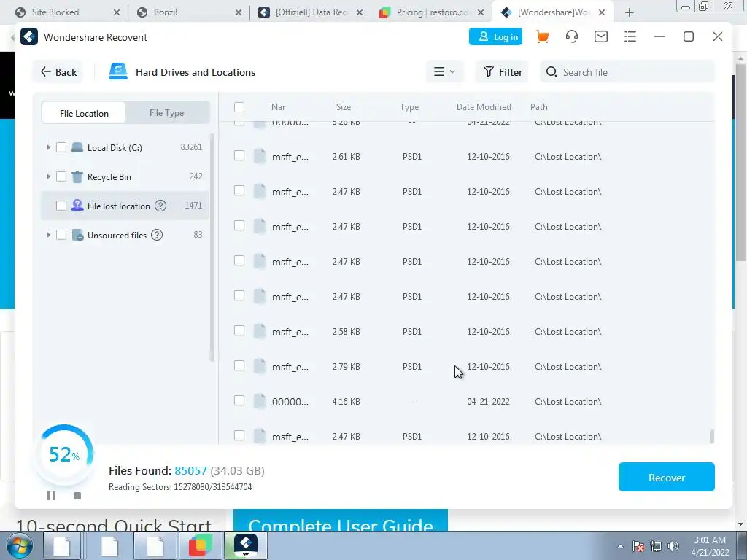
Task: Click file icon of 4.16 KB file
Action: [259, 402]
